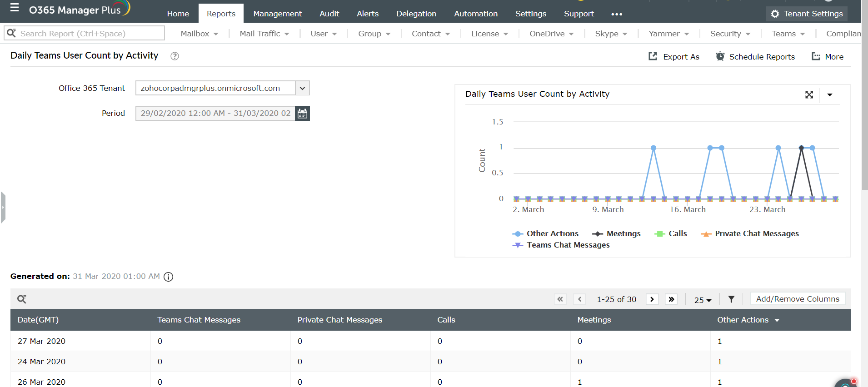Open the table filter funnel icon
This screenshot has height=387, width=868.
pyautogui.click(x=731, y=299)
